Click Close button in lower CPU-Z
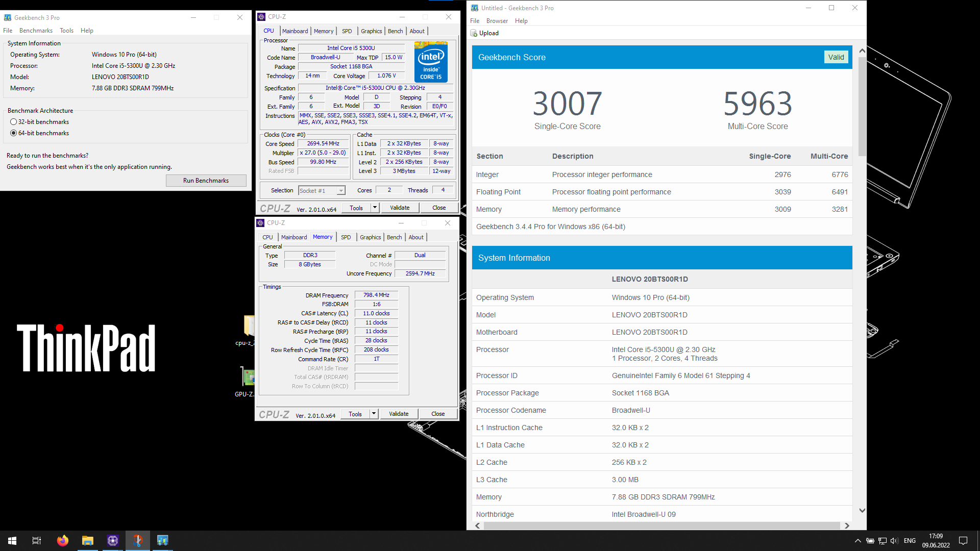The width and height of the screenshot is (980, 551). pyautogui.click(x=438, y=414)
